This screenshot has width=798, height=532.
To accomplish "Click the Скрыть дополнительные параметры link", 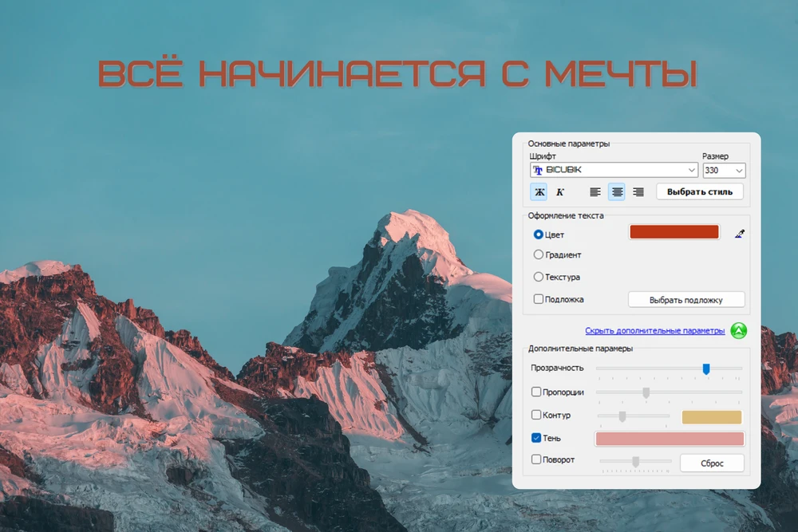I will coord(654,331).
